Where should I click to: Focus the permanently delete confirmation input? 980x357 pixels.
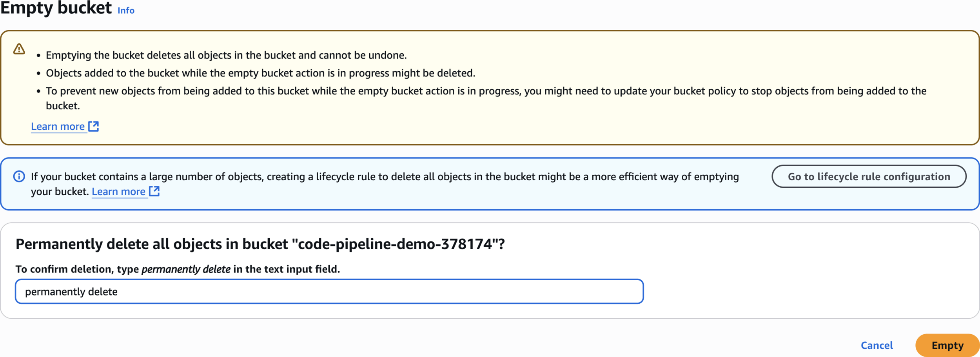[329, 292]
